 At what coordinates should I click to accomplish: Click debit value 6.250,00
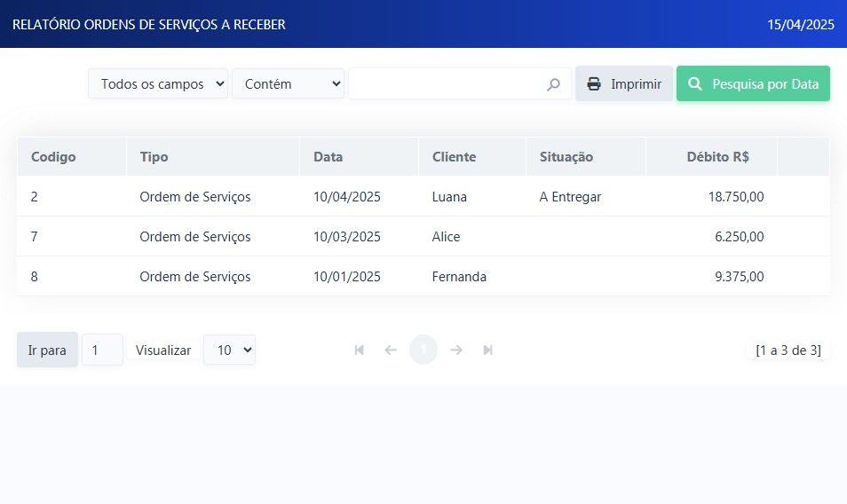pyautogui.click(x=740, y=237)
